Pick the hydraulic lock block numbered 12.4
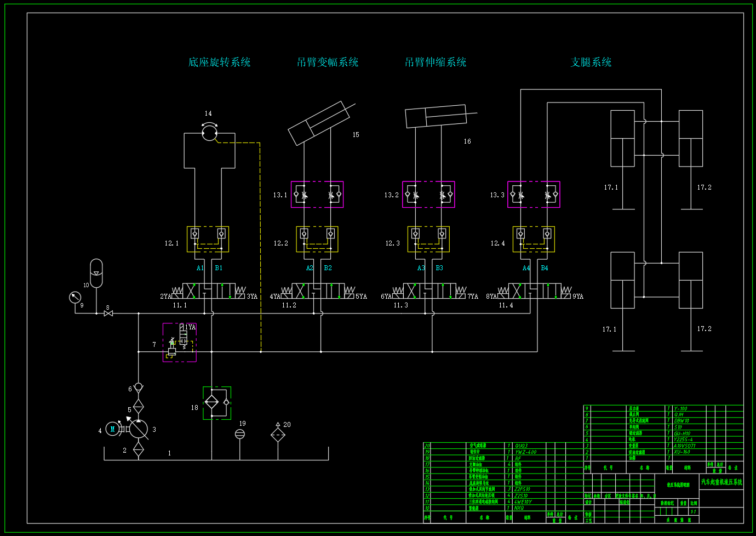Screen dimensions: 756x536 pyautogui.click(x=534, y=240)
